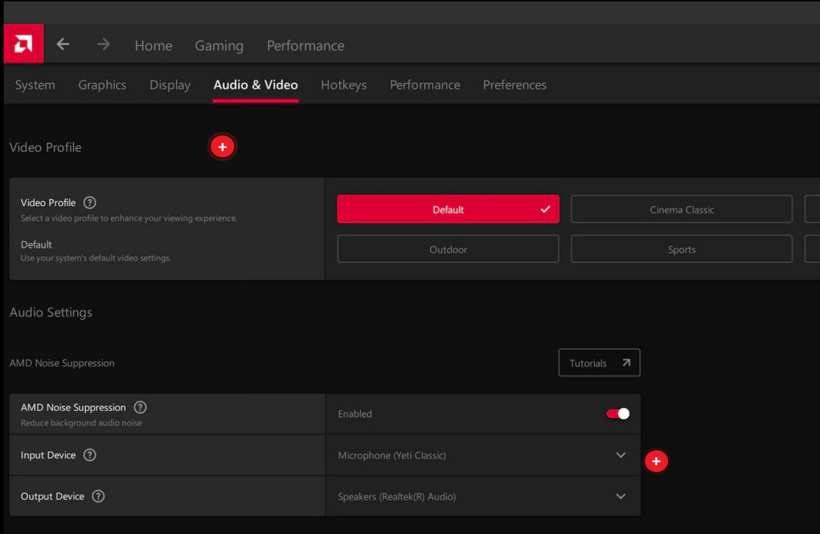Click the Input Device help icon
820x534 pixels.
pos(90,455)
